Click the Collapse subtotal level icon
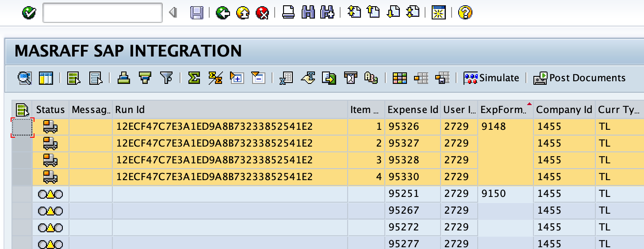 click(258, 78)
